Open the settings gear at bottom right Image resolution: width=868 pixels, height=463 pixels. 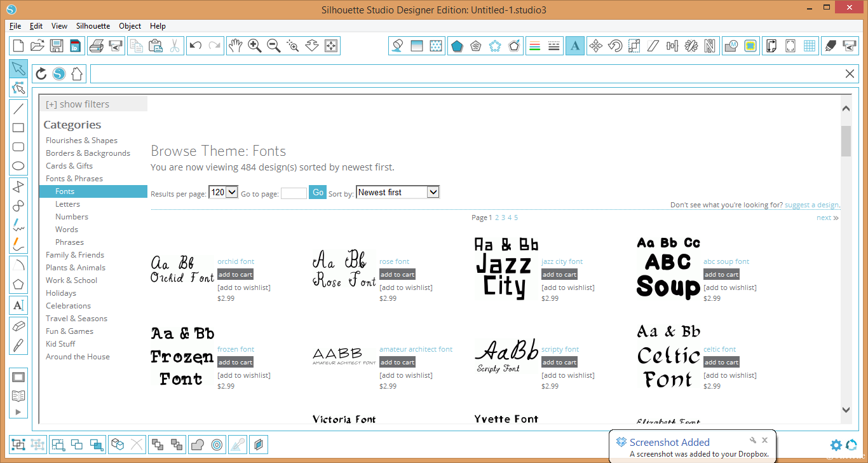point(836,445)
